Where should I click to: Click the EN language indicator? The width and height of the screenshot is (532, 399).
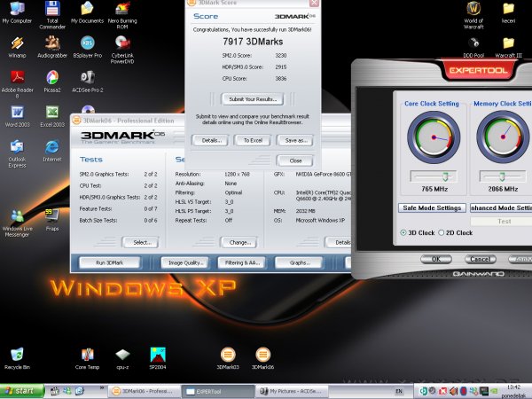(x=399, y=391)
